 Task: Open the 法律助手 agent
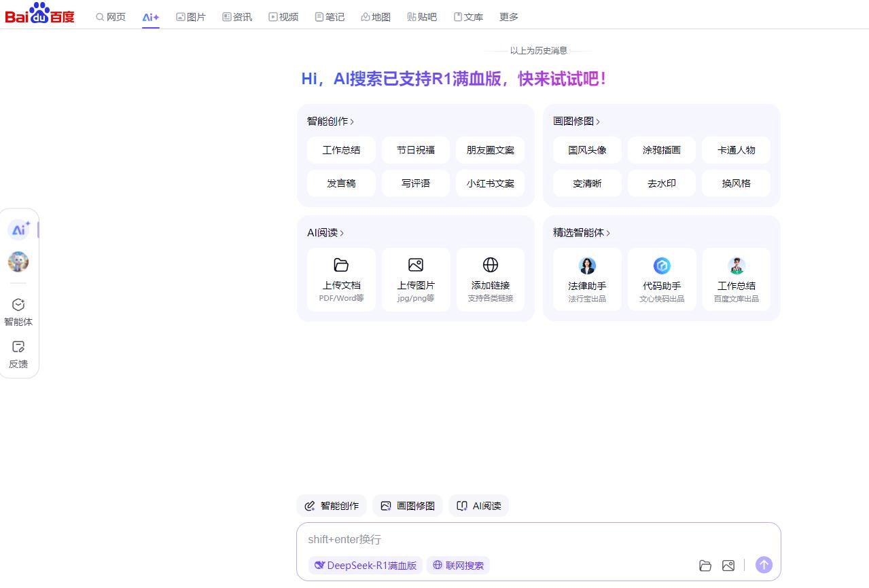587,280
